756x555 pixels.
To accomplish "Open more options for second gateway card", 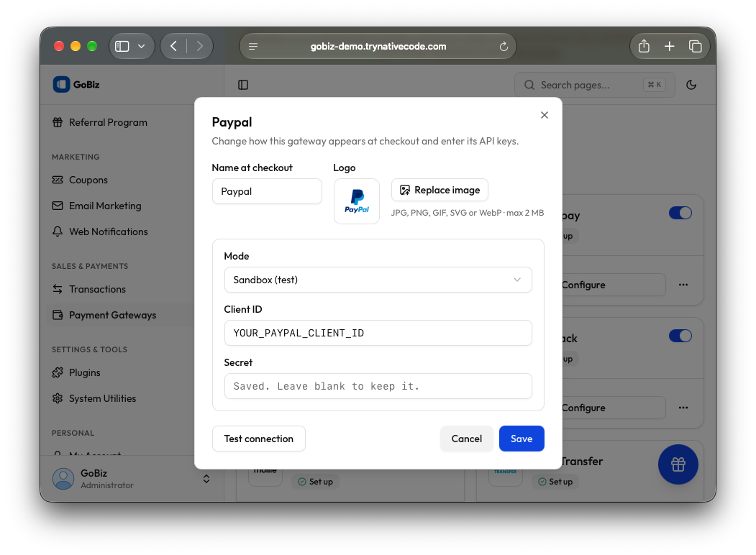I will 683,408.
